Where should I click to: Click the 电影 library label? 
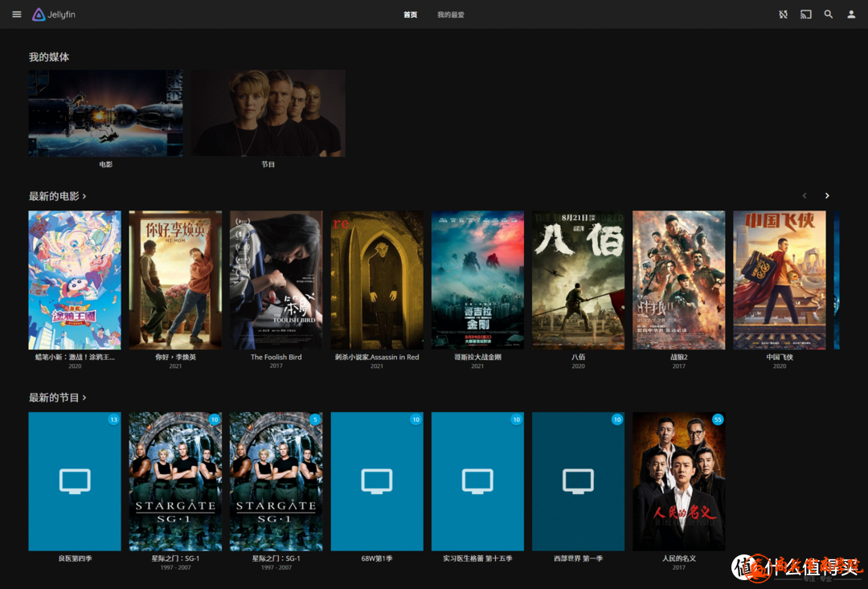(x=106, y=165)
